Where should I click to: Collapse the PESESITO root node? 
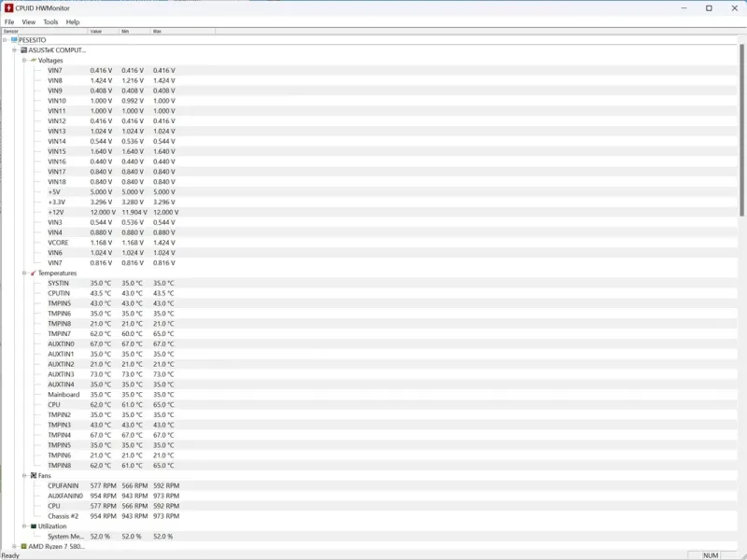point(5,39)
